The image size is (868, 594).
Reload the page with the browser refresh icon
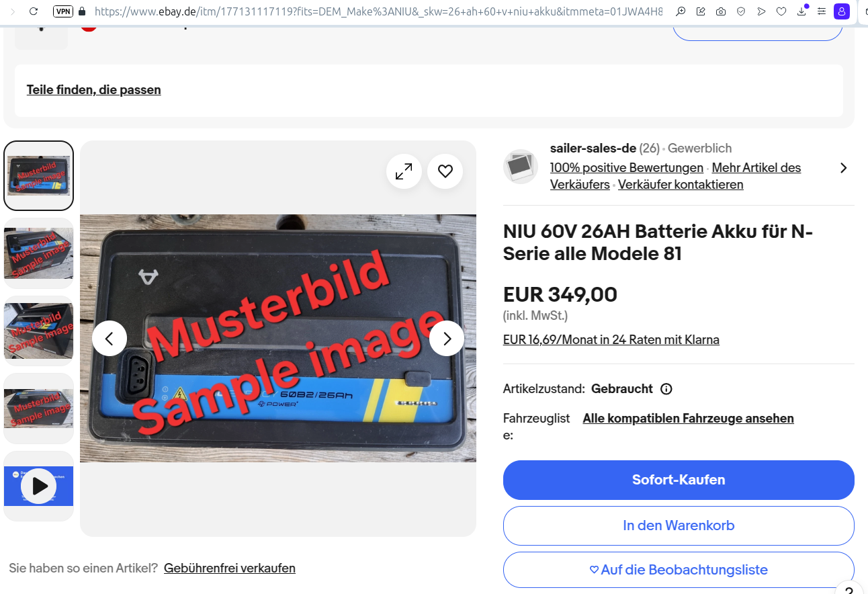pyautogui.click(x=34, y=11)
